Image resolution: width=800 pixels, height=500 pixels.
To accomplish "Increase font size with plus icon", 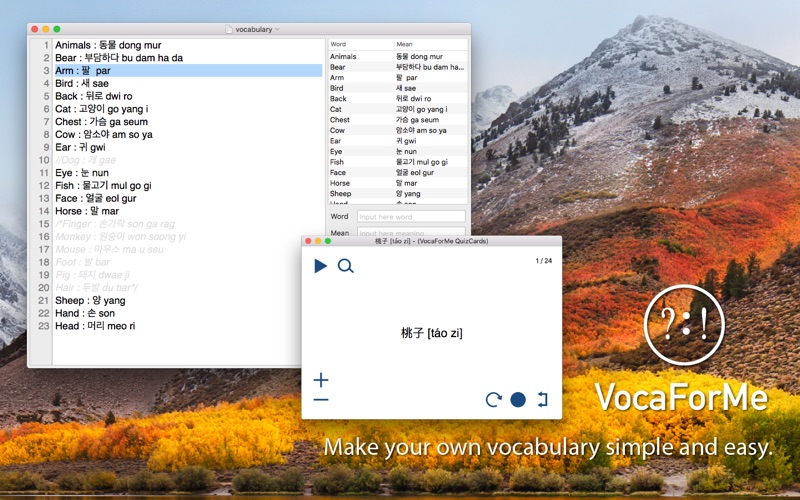I will [321, 380].
